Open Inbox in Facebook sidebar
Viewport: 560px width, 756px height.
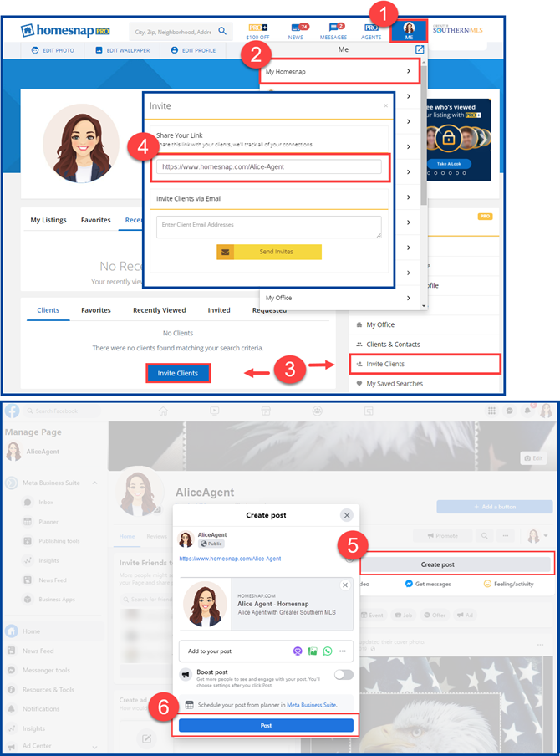[x=46, y=503]
